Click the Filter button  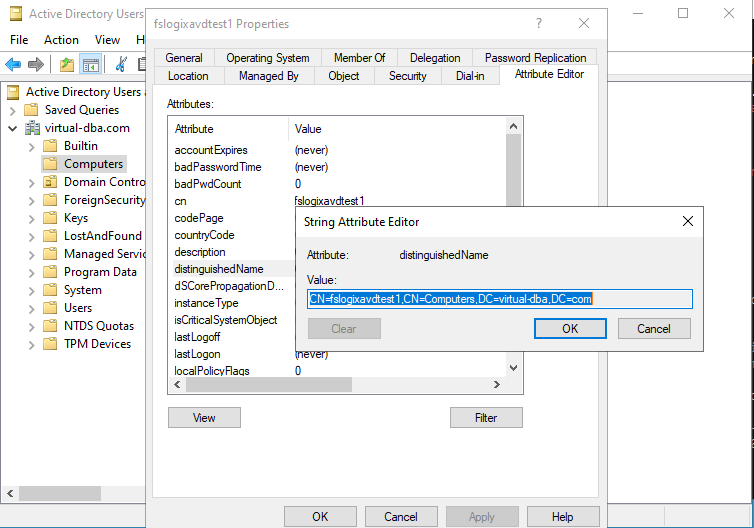click(486, 418)
